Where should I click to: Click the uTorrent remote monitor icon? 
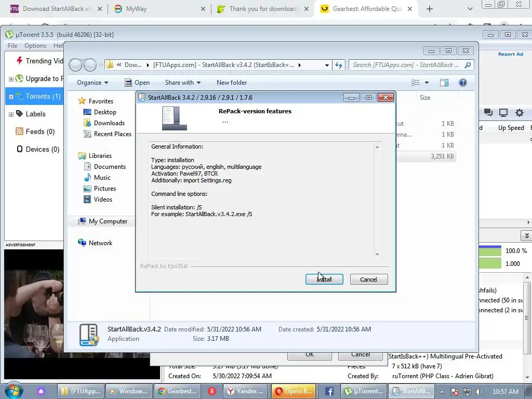(503, 113)
